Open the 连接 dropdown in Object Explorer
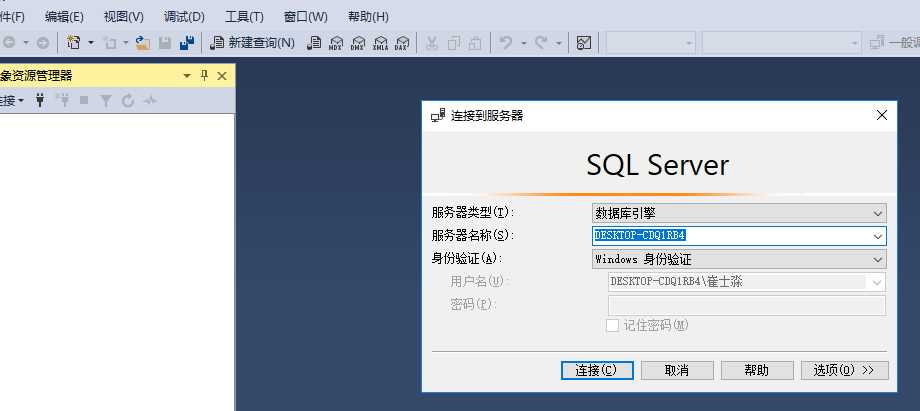Viewport: 920px width, 411px height. point(12,101)
